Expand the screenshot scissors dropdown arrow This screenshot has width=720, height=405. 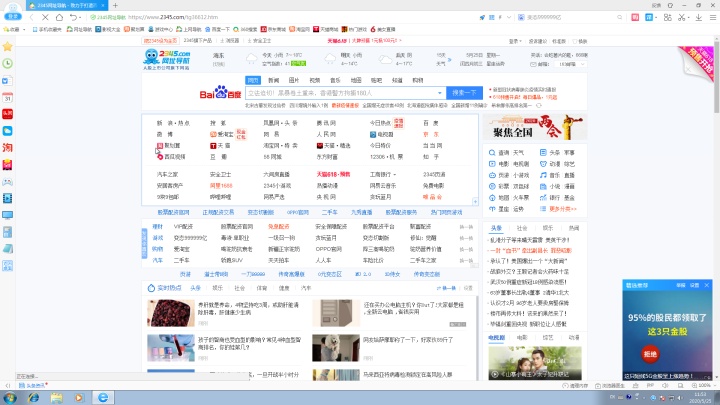point(688,17)
